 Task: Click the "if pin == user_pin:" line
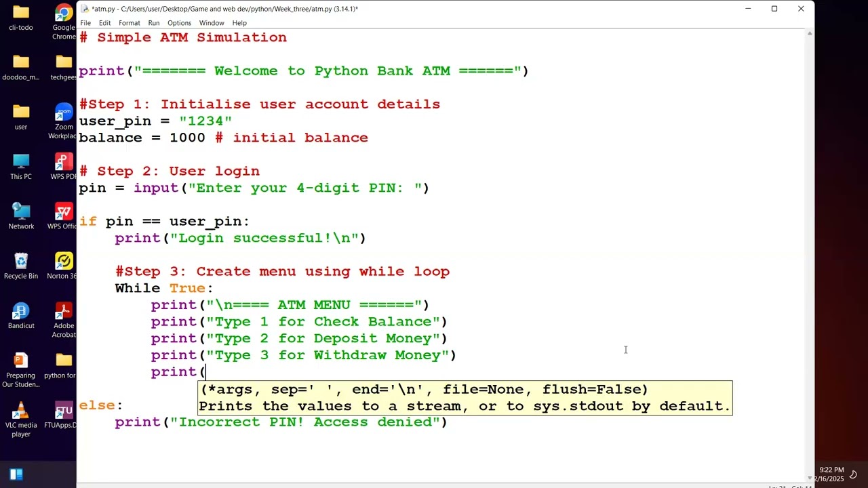[x=164, y=221]
